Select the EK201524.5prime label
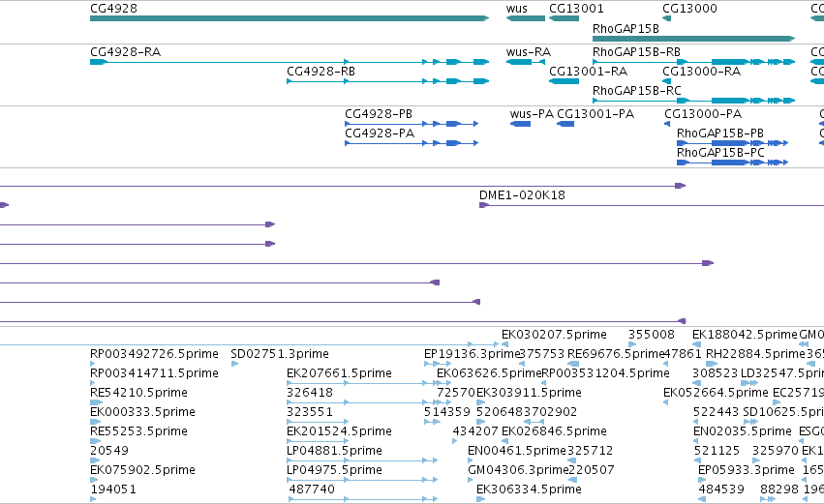 (339, 431)
